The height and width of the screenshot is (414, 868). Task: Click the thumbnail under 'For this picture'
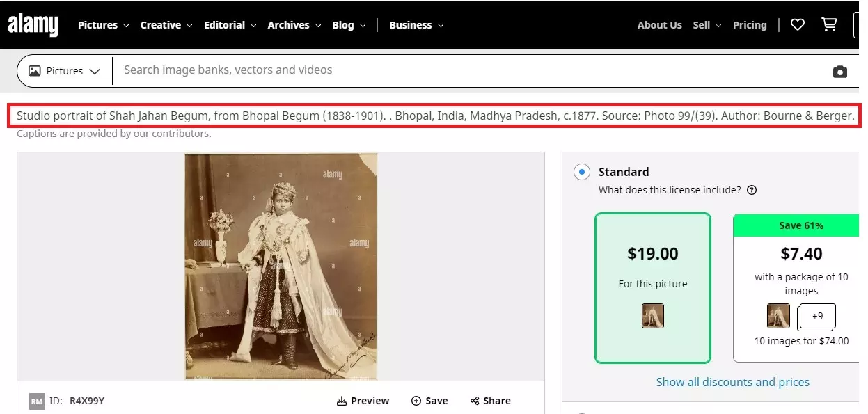pyautogui.click(x=653, y=316)
